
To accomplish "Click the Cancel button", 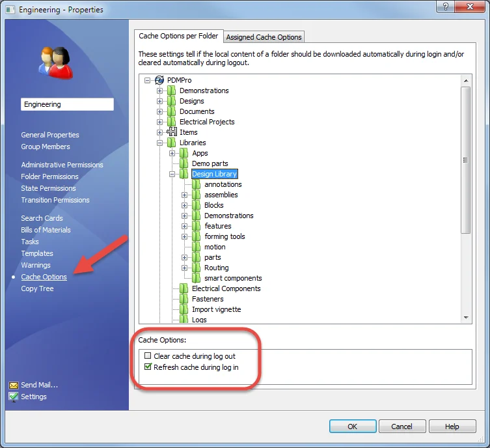I will [x=402, y=427].
